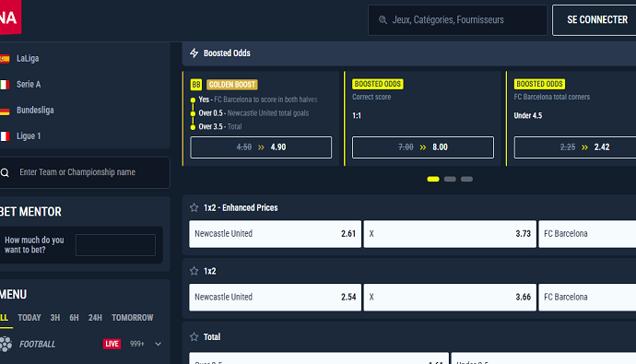
Task: Go to first Boosted Odds carousel page dot
Action: click(433, 179)
